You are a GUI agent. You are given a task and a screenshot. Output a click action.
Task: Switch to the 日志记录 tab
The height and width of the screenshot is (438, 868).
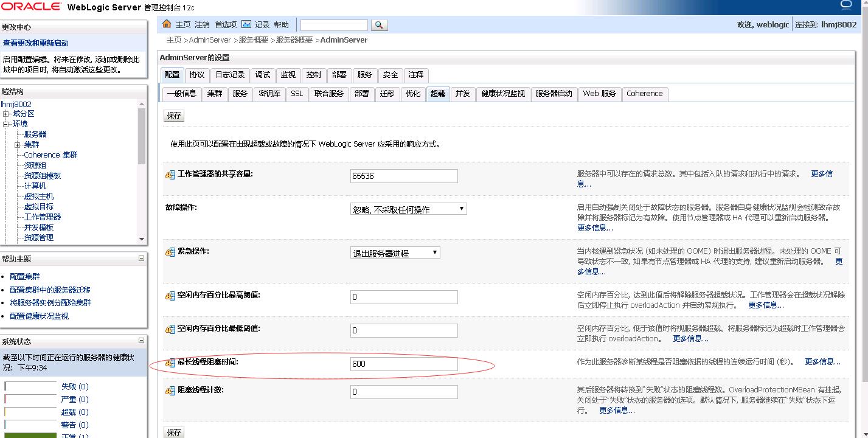pos(230,75)
